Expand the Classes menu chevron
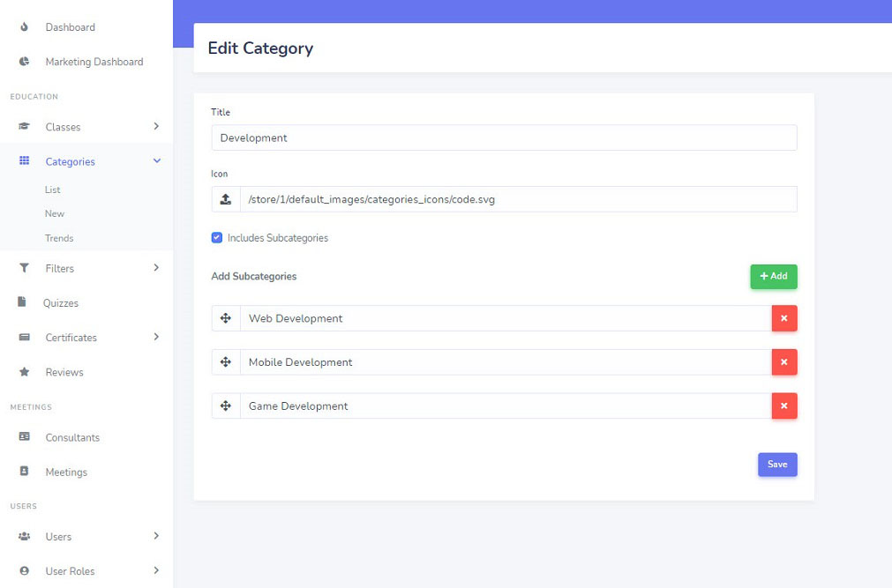892x588 pixels. (156, 127)
